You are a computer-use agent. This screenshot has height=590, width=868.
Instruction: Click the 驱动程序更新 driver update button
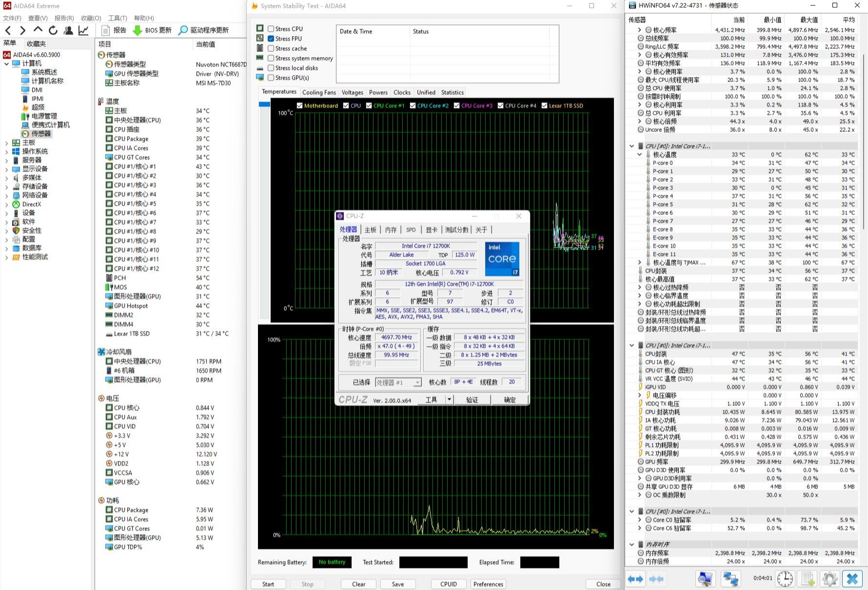click(x=203, y=30)
